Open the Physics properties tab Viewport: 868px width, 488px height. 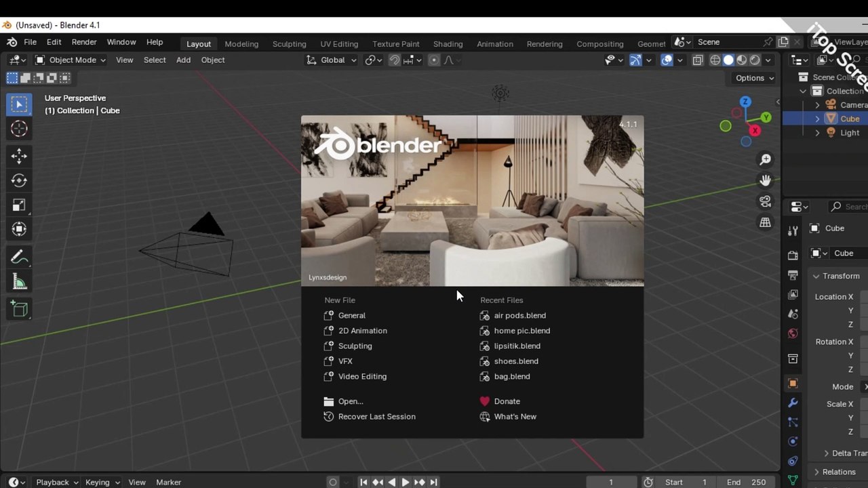[793, 442]
